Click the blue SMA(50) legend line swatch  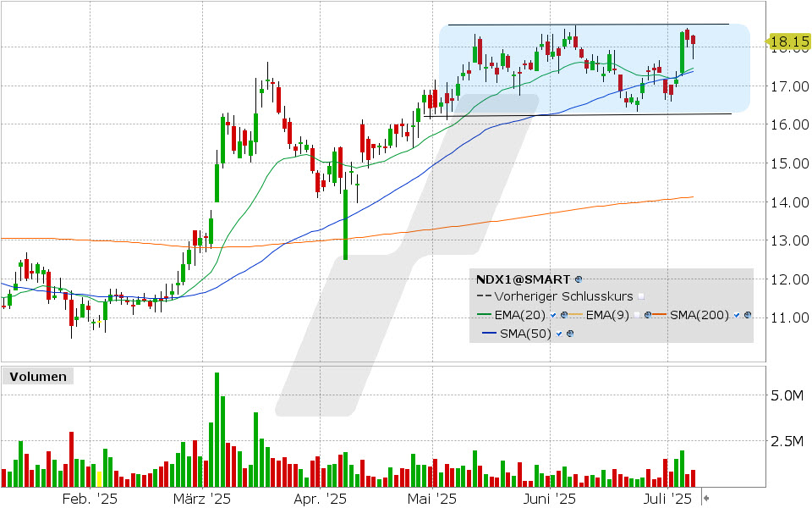pyautogui.click(x=490, y=333)
